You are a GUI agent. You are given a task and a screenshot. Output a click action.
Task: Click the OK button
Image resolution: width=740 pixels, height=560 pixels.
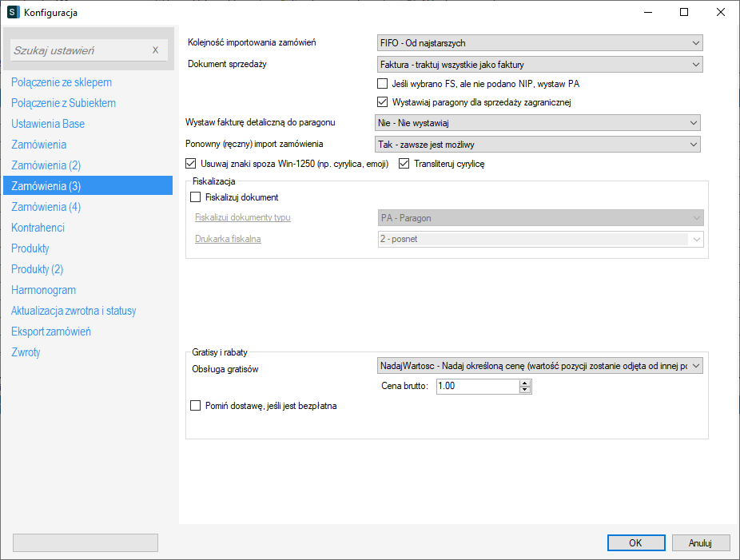point(635,542)
